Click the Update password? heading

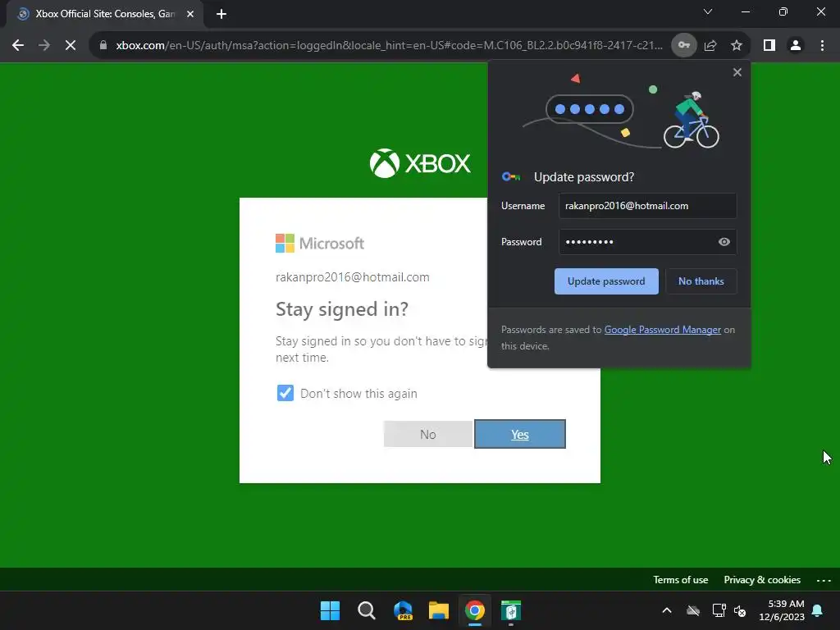point(584,177)
